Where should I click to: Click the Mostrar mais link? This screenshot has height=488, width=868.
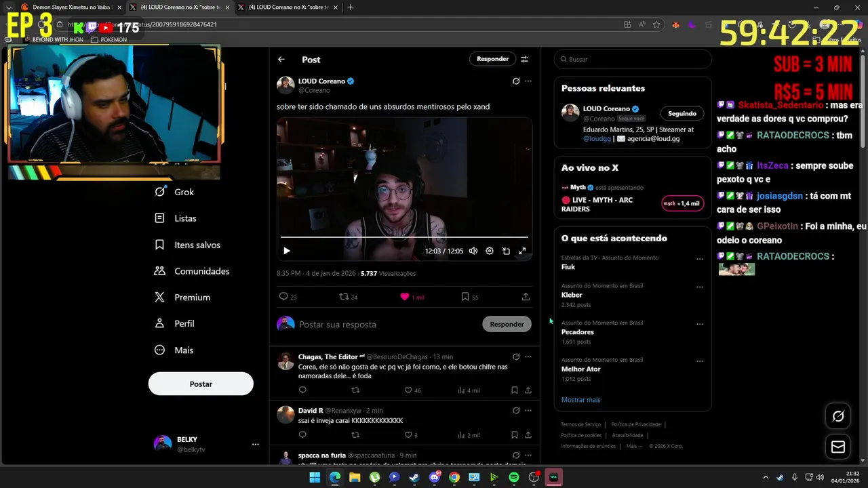pos(580,400)
